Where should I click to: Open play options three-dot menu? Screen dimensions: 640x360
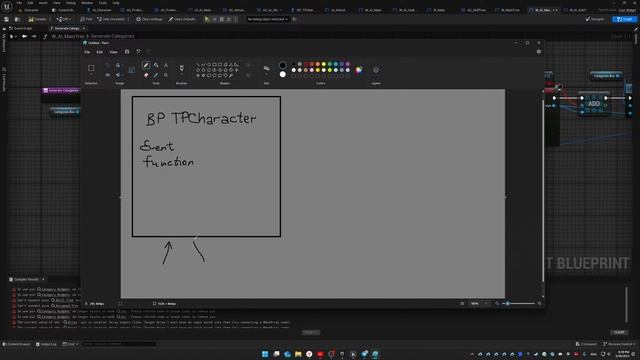coord(236,19)
